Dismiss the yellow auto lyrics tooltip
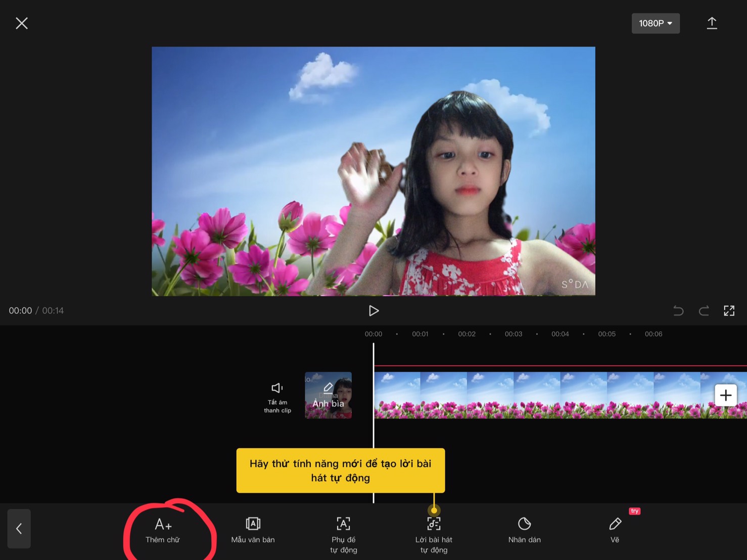 tap(341, 471)
